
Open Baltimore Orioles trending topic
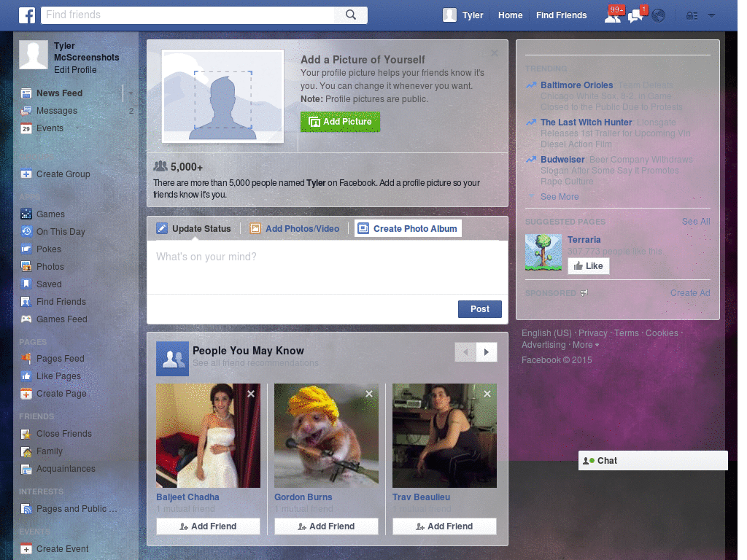[576, 85]
